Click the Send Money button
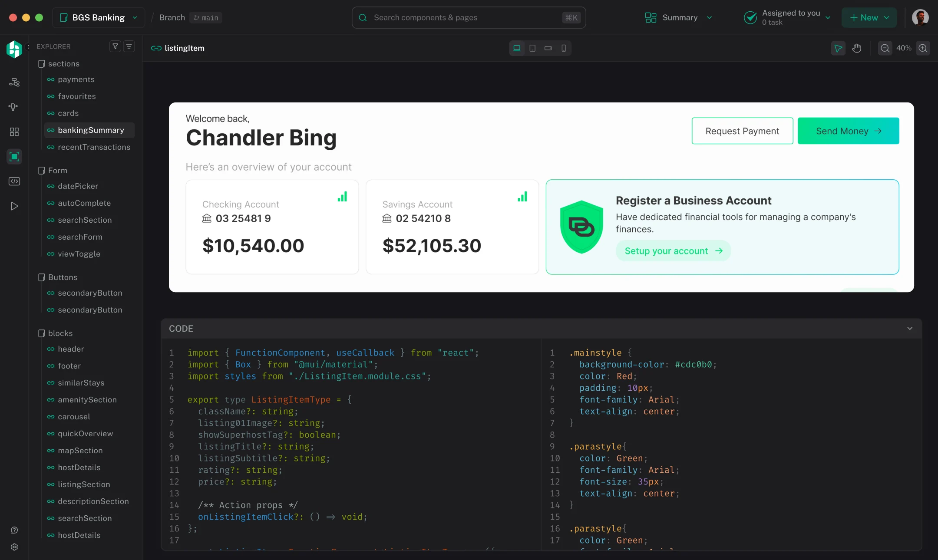The width and height of the screenshot is (938, 560). coord(848,131)
